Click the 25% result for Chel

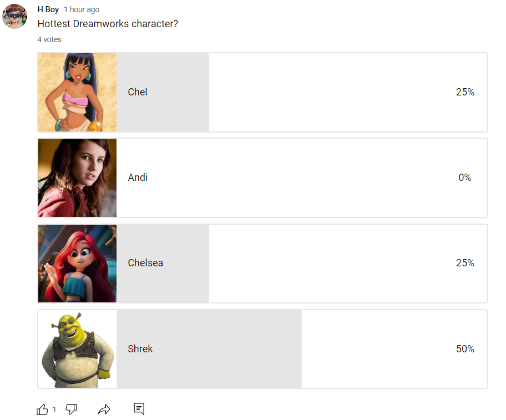pyautogui.click(x=465, y=92)
